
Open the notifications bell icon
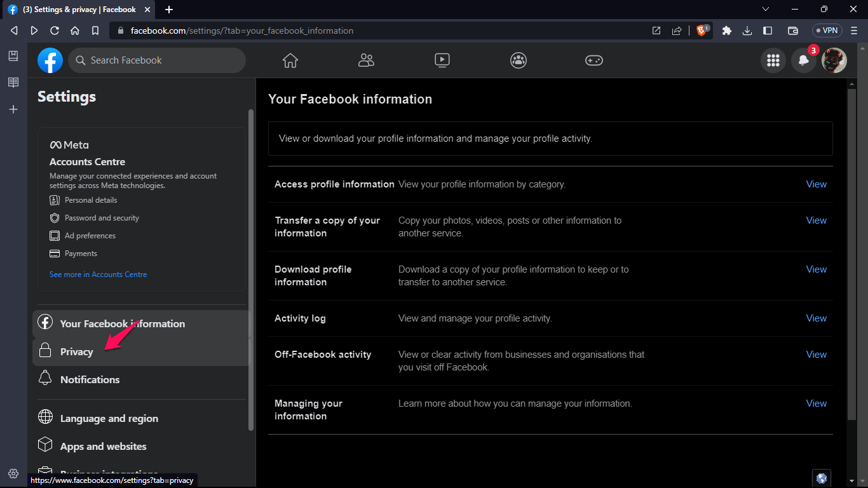804,60
